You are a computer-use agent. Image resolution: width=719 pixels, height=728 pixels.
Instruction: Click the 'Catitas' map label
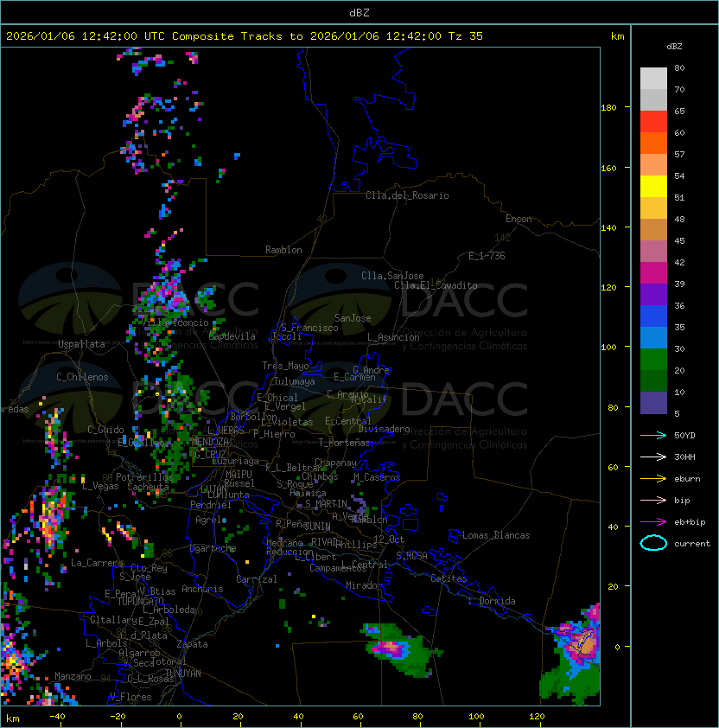449,578
